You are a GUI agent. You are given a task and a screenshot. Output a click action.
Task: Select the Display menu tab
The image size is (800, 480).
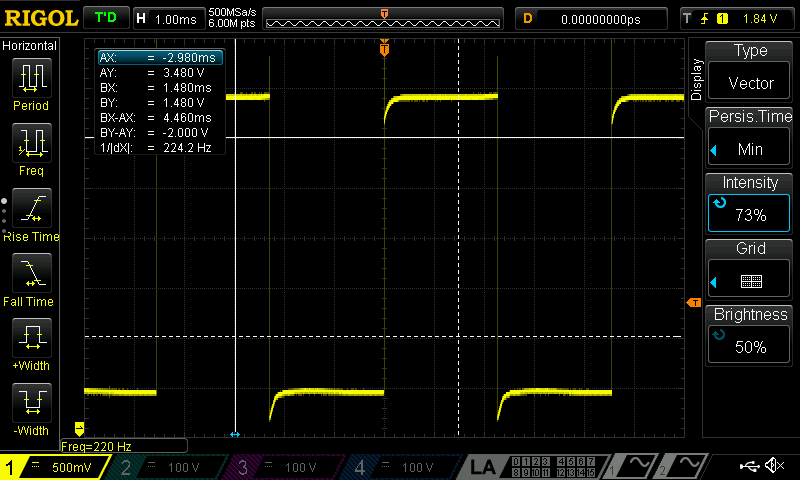click(696, 79)
